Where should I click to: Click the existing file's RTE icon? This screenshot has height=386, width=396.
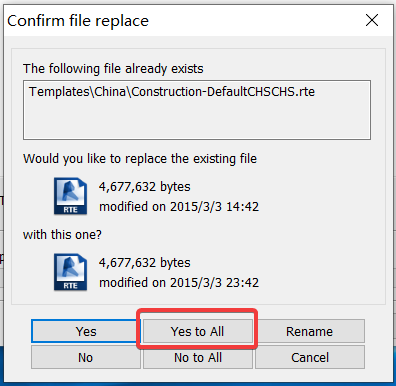coord(71,196)
